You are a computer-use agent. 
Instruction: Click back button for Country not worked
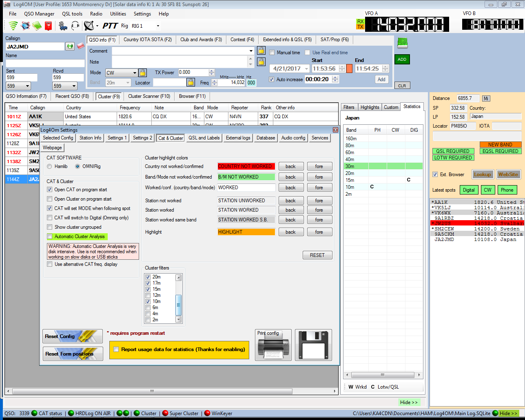pyautogui.click(x=291, y=166)
